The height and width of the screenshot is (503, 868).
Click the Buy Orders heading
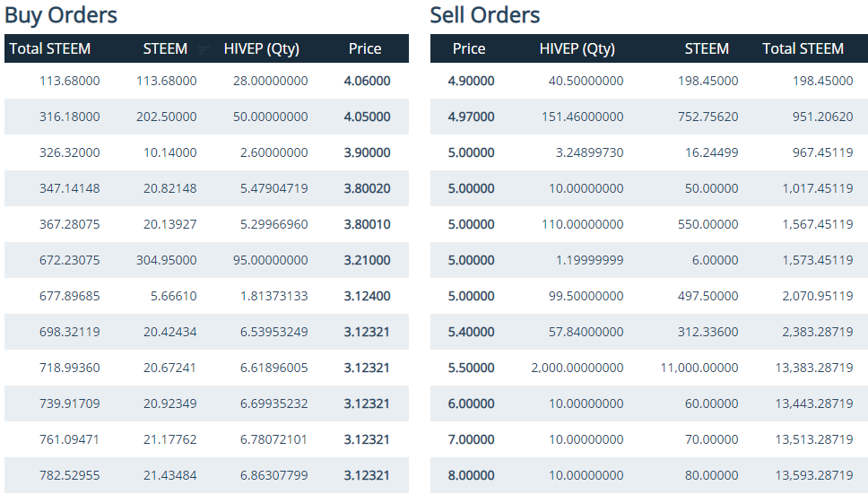[61, 15]
